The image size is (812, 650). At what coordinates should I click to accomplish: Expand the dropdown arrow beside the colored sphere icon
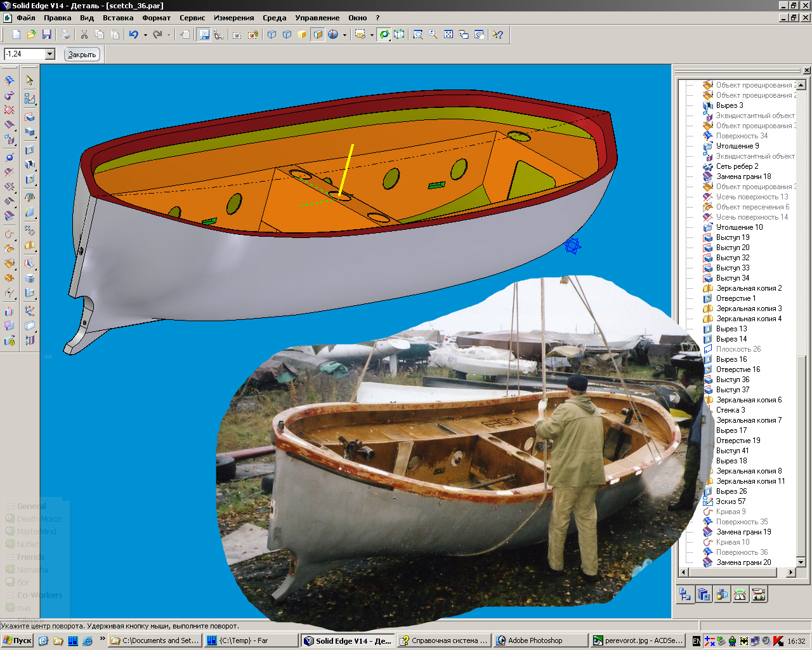(x=344, y=36)
